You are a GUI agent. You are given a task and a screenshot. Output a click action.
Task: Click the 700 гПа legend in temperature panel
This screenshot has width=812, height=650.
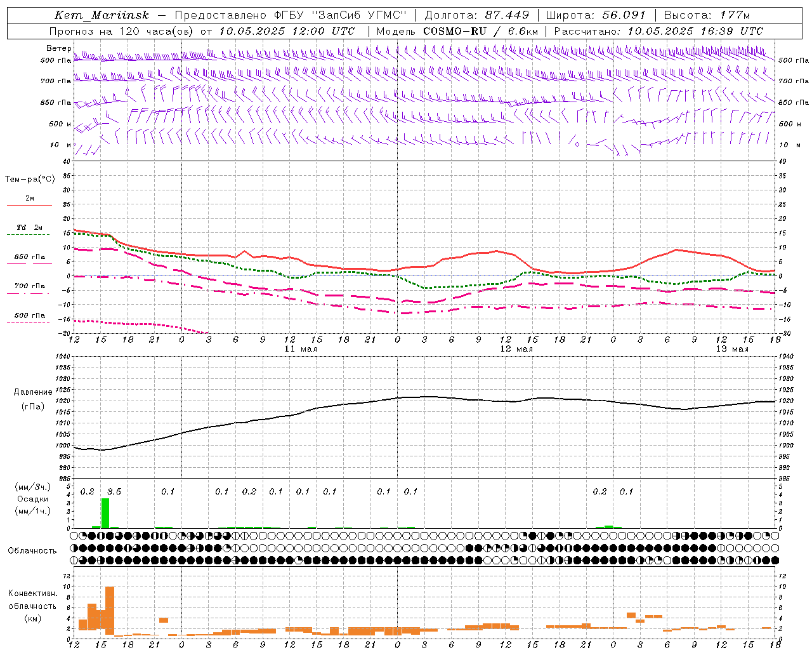[x=30, y=286]
